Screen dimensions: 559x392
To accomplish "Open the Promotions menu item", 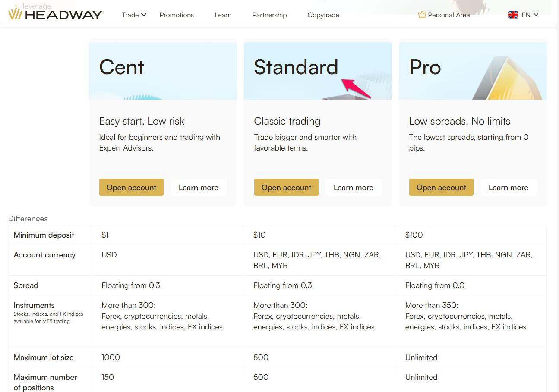I will pos(177,15).
